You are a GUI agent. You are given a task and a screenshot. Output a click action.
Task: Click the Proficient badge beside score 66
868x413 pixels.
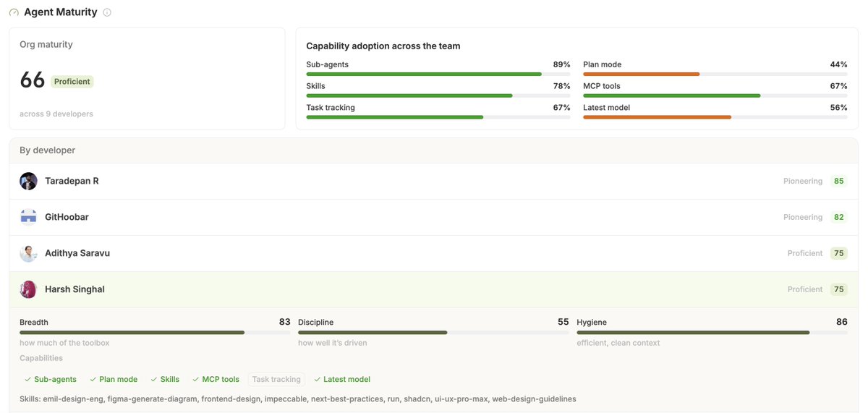pos(72,82)
